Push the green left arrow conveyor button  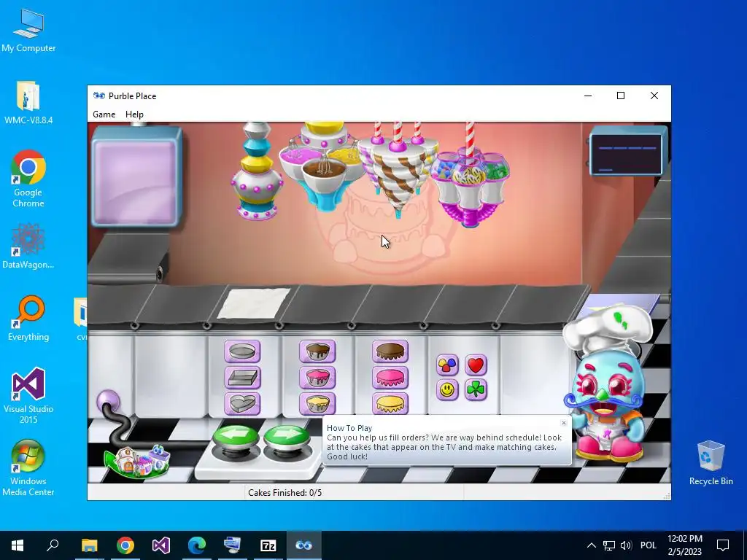(x=236, y=438)
